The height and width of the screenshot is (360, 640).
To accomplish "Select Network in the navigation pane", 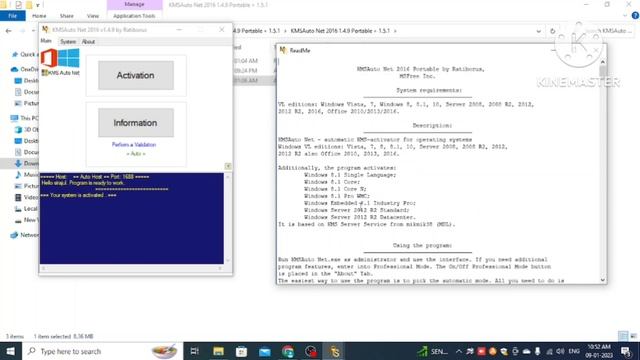I will pyautogui.click(x=24, y=235).
